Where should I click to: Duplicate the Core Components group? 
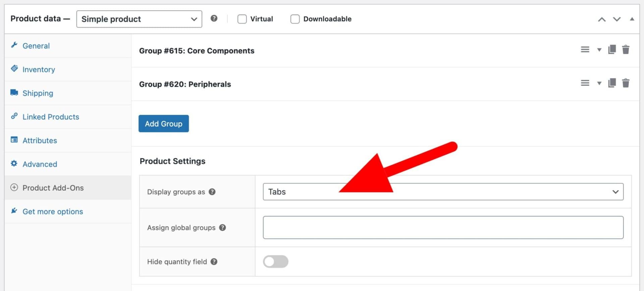click(612, 50)
